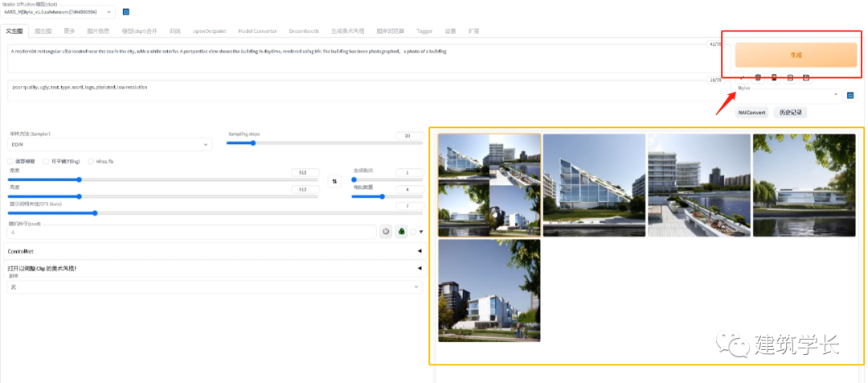Open the Stable Diffusion checkpoint dropdown

click(59, 12)
